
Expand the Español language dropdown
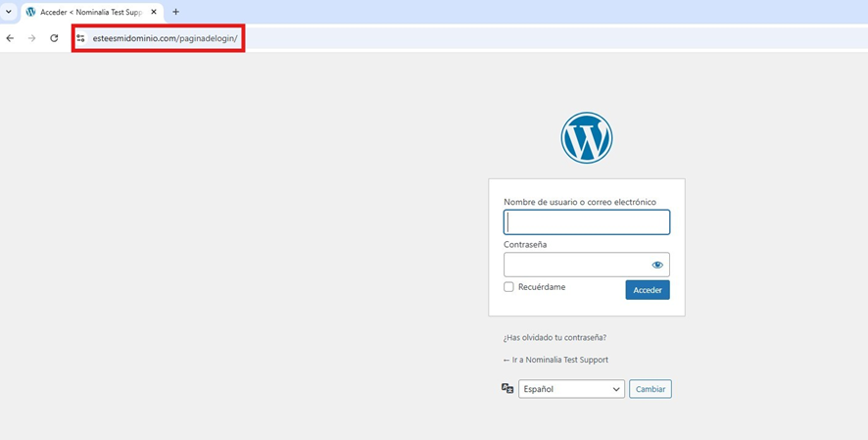tap(571, 389)
